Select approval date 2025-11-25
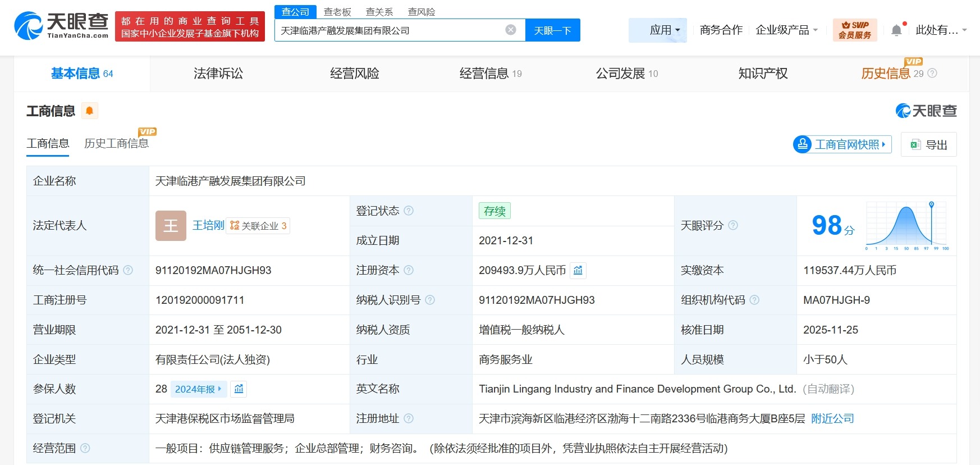This screenshot has width=980, height=465. pos(831,330)
